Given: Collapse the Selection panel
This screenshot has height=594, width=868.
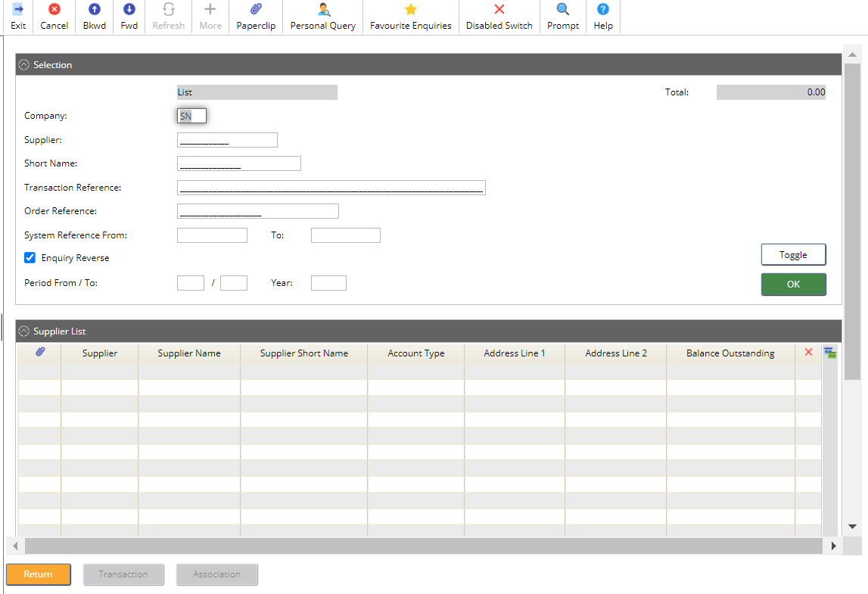Looking at the screenshot, I should coord(23,65).
